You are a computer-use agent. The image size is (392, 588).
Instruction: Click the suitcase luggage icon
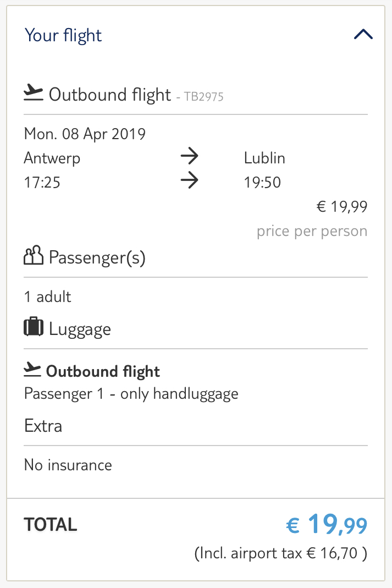pyautogui.click(x=34, y=327)
